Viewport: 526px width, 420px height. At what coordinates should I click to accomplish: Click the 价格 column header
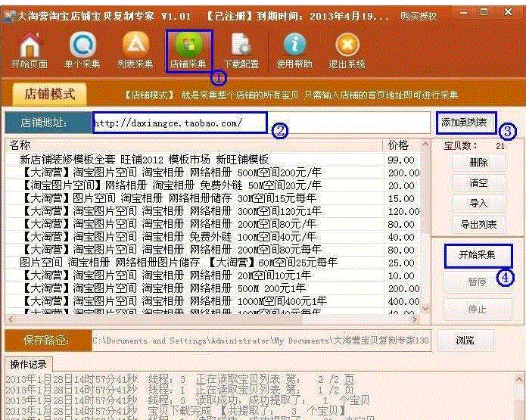click(x=401, y=145)
